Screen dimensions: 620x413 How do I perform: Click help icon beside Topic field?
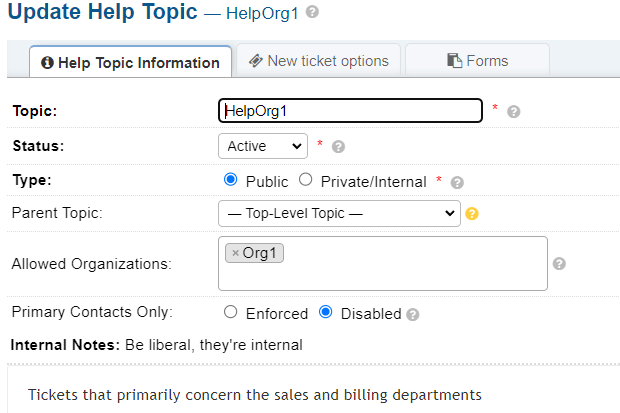(x=513, y=111)
